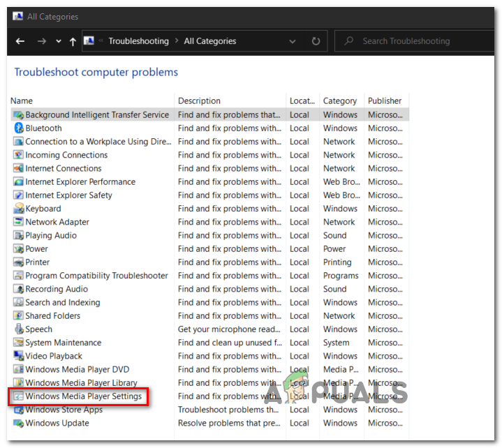
Task: Click the Printer troubleshooter icon
Action: tap(19, 262)
